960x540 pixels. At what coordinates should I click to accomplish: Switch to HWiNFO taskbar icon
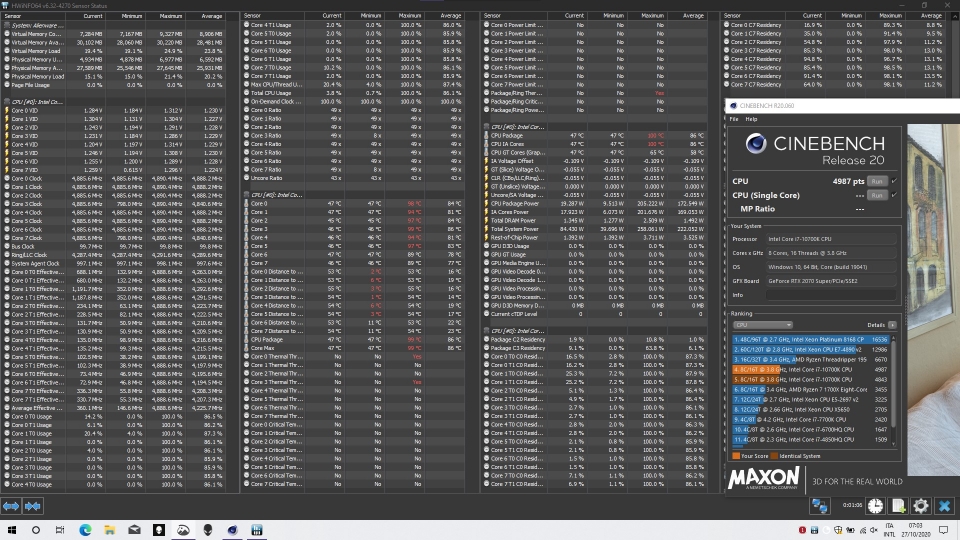257,530
